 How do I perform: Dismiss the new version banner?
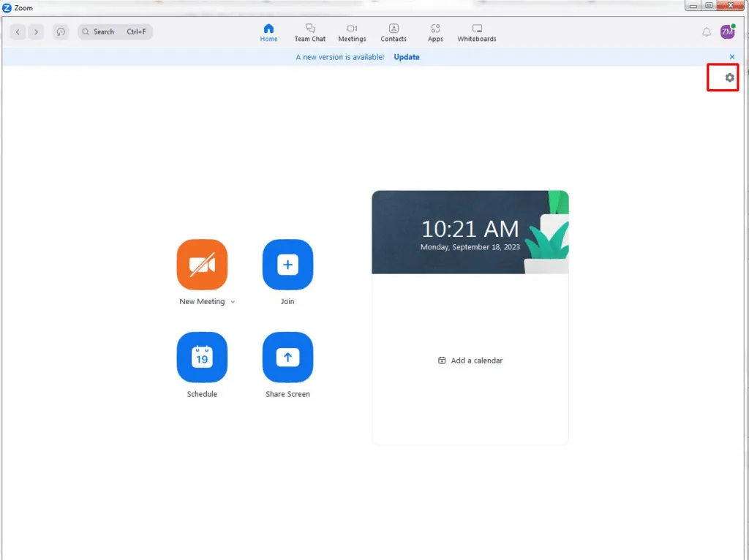(732, 57)
